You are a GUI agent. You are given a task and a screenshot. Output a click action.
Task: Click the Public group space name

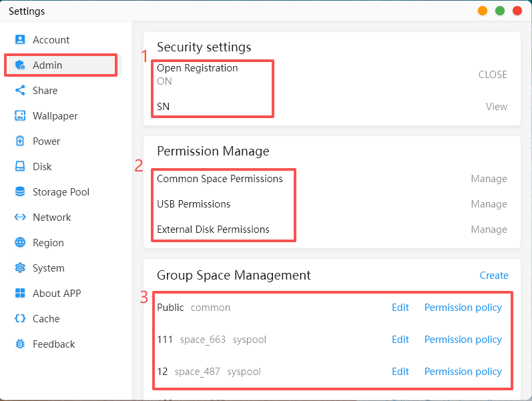[x=170, y=308]
